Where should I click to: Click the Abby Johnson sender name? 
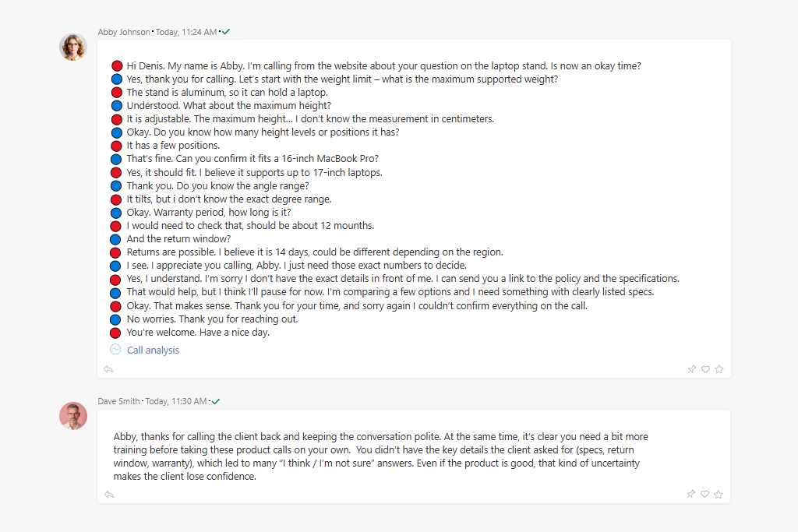(x=124, y=32)
